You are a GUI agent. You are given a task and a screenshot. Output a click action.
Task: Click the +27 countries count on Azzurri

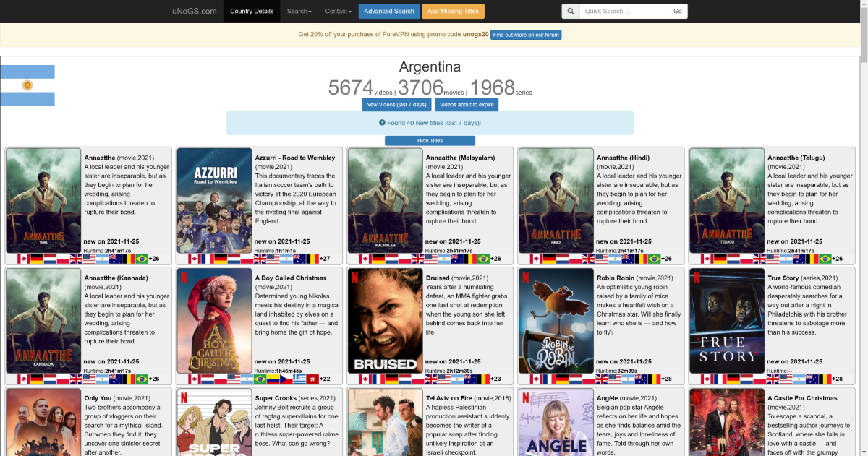[325, 259]
